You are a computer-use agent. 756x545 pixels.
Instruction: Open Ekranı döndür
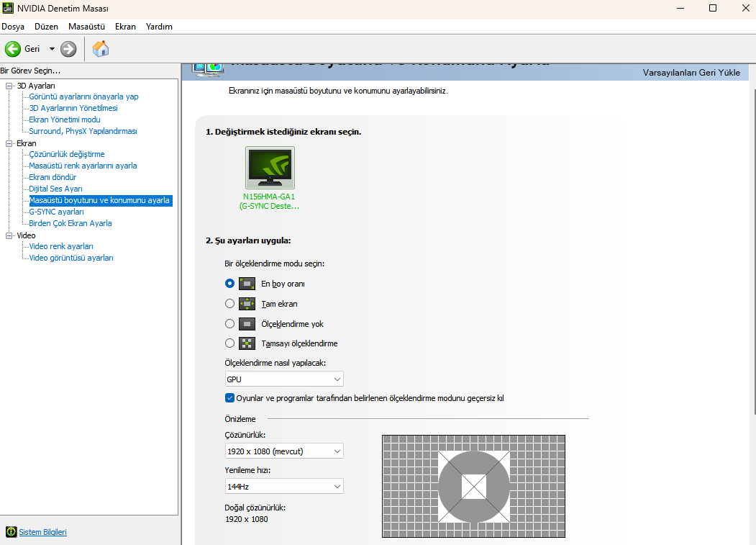click(53, 177)
